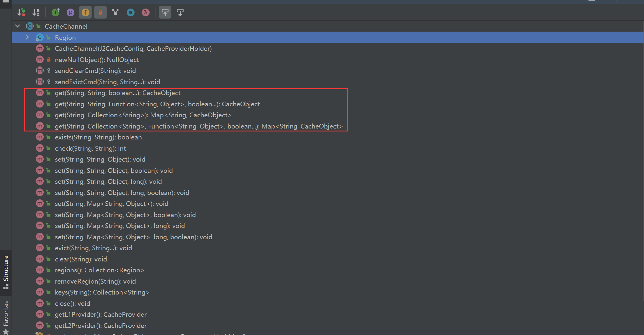Toggle Show Inherited members button
The height and width of the screenshot is (335, 644).
55,12
